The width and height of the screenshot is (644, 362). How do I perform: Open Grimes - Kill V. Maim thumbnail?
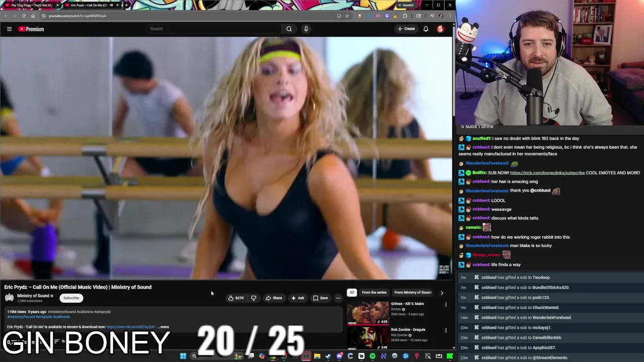368,313
